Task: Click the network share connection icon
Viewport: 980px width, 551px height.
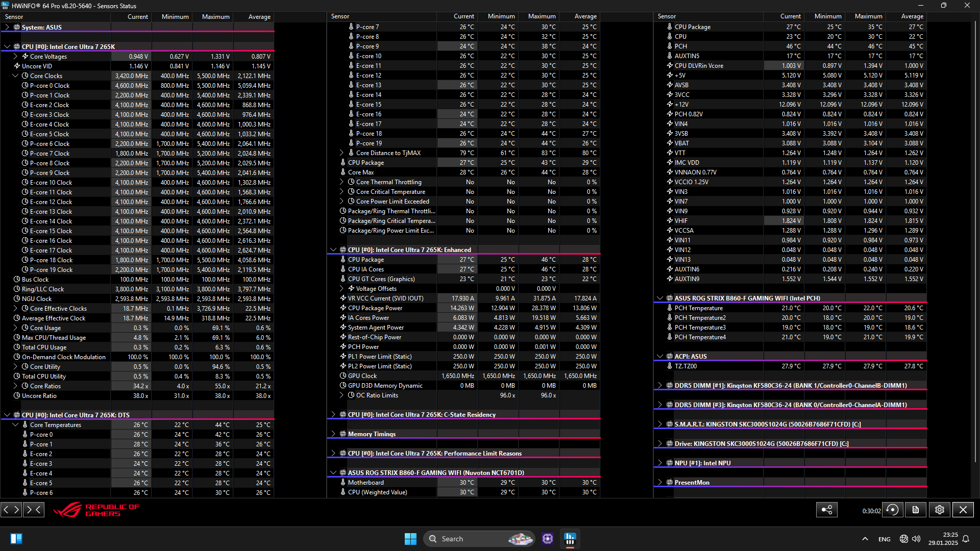Action: (826, 510)
